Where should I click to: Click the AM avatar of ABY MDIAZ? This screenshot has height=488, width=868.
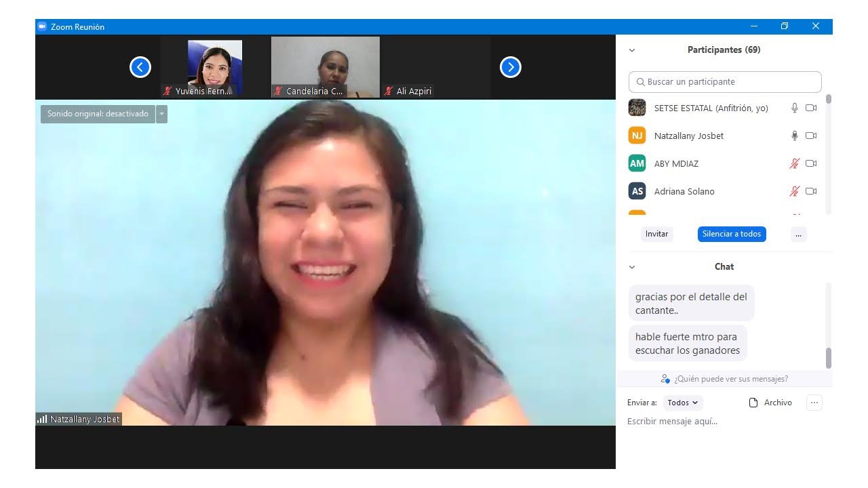coord(637,163)
